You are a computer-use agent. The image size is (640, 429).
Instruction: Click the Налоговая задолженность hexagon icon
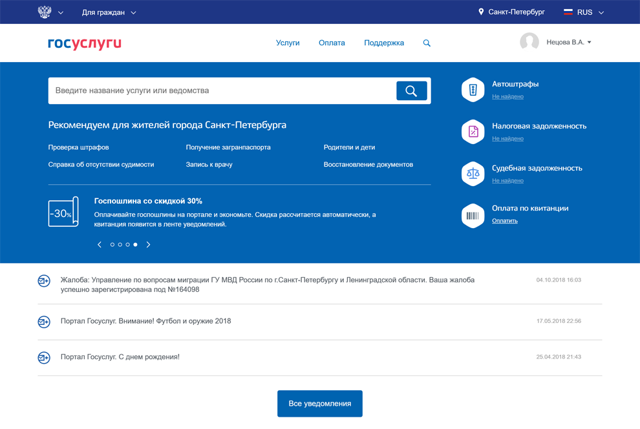point(473,131)
